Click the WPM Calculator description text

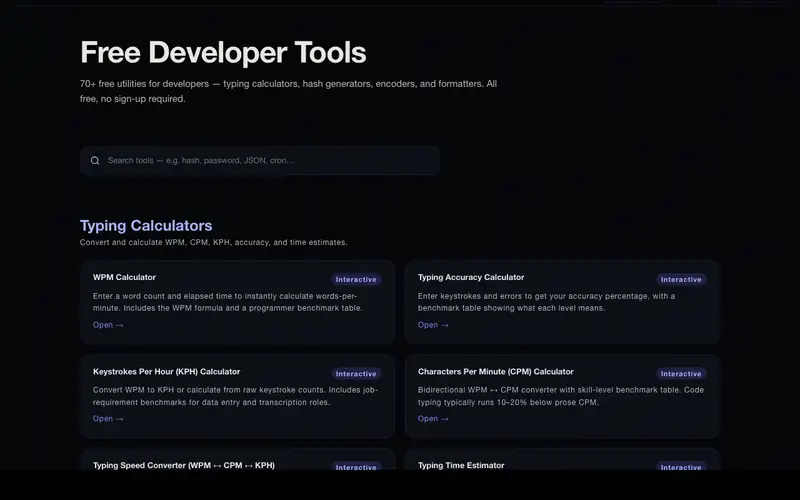[x=228, y=302]
